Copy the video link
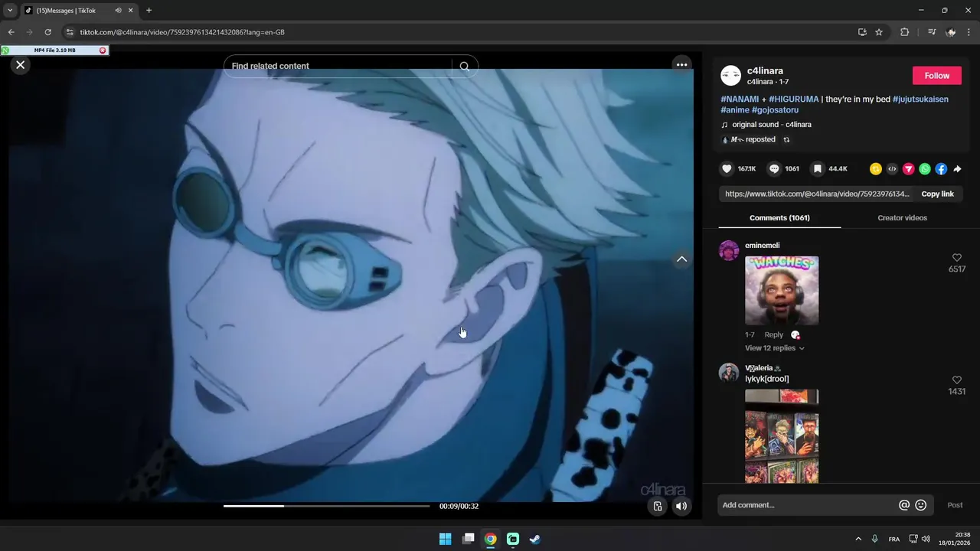 [937, 194]
